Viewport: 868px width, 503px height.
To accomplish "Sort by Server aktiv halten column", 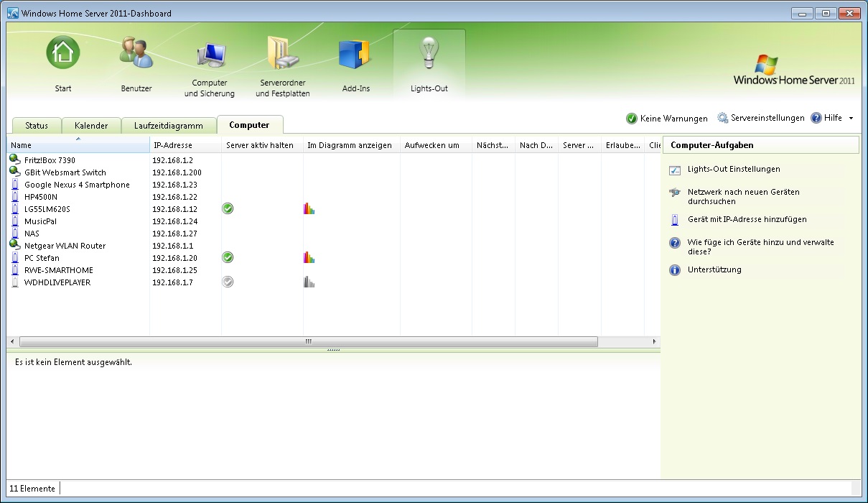I will pos(262,145).
